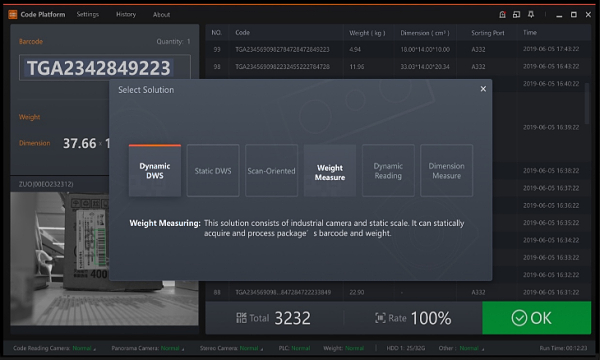600x360 pixels.
Task: Click weight value 22.90 in table
Action: [357, 292]
